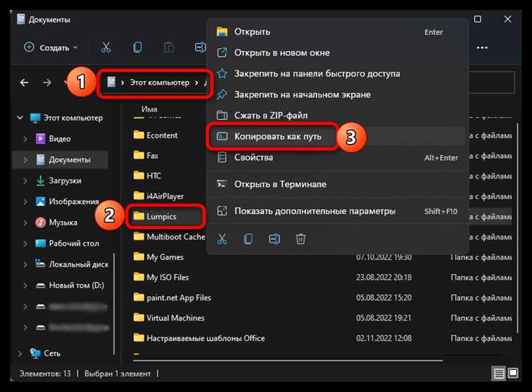Viewport: 532px width, 392px height.
Task: Select Музыка in navigation pane
Action: point(63,223)
